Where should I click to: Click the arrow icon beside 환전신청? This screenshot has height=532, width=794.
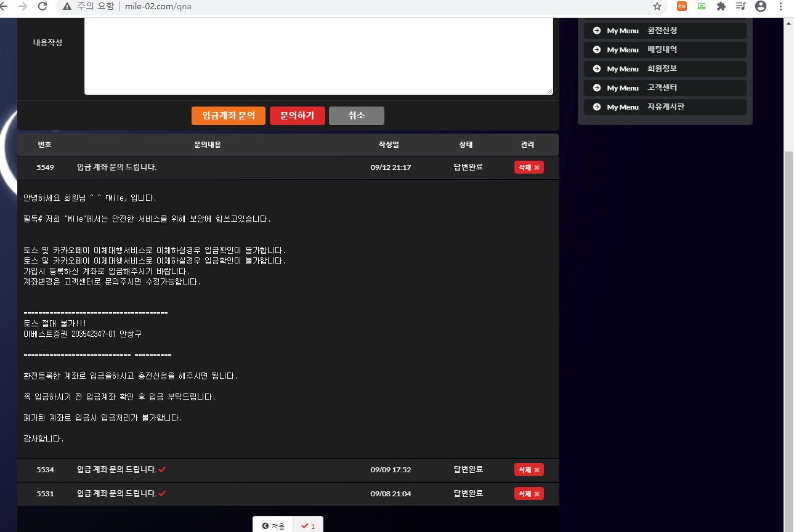coord(596,30)
